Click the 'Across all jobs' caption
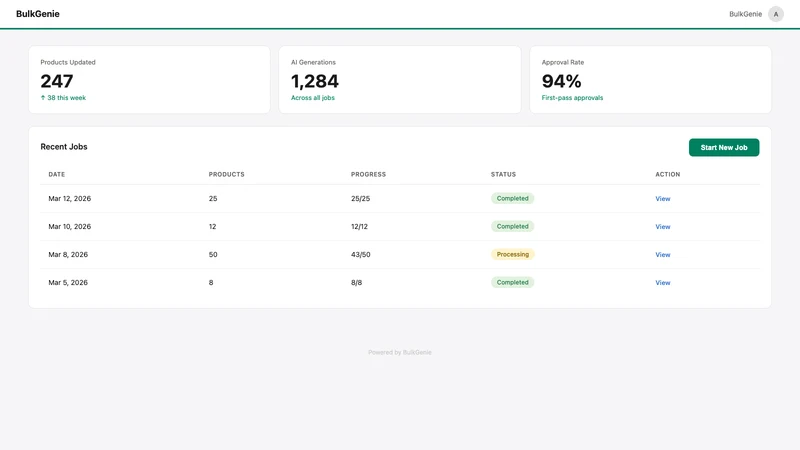This screenshot has height=450, width=800. (313, 97)
